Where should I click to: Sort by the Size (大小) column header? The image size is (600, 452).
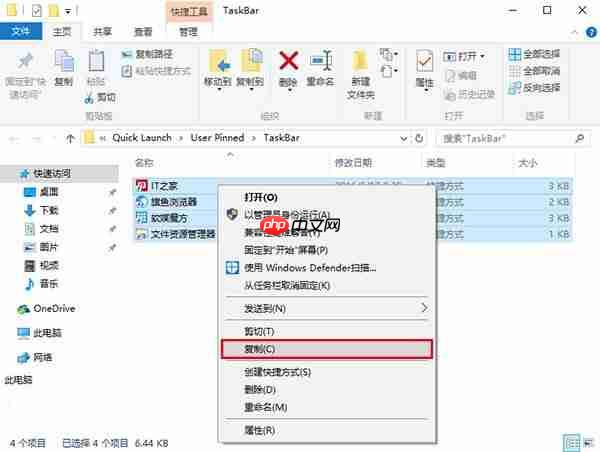[528, 163]
